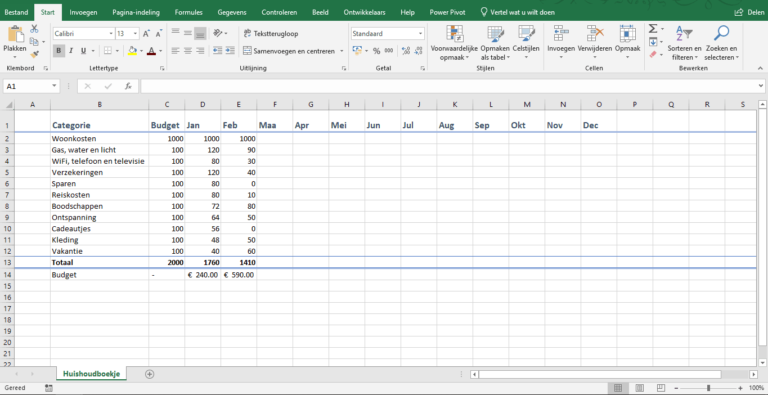Toggle align text left
The image size is (768, 395).
pos(175,50)
